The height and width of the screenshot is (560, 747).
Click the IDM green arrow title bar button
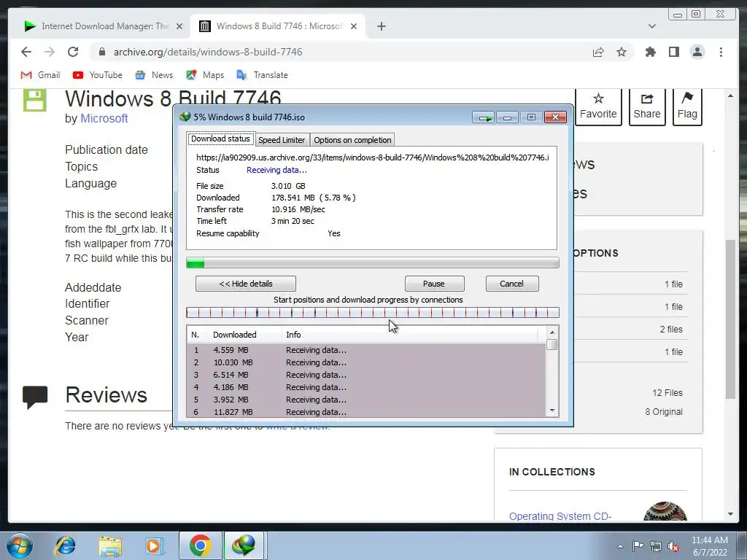click(x=484, y=117)
